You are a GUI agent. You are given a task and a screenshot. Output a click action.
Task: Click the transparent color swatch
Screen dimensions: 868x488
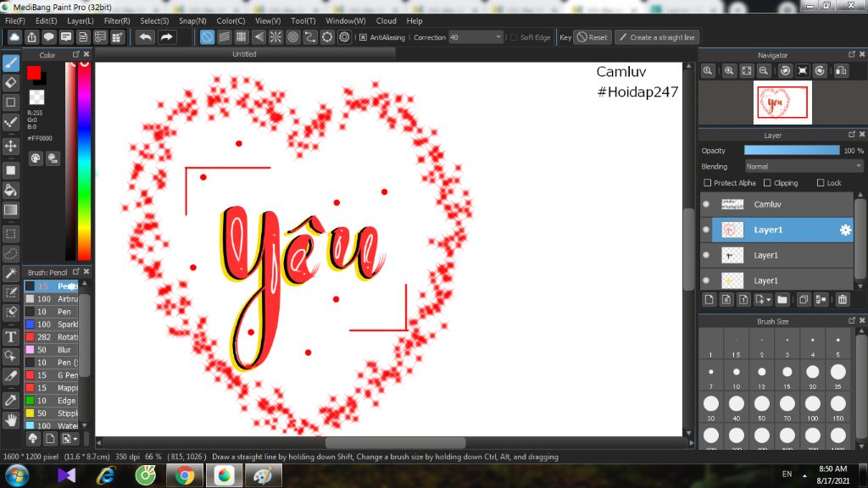[x=36, y=97]
